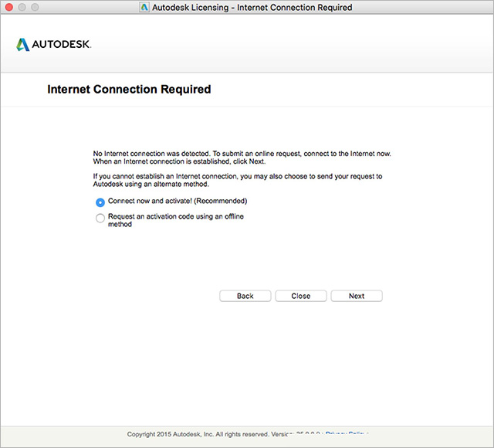494x448 pixels.
Task: Close window with red title bar button
Action: click(9, 7)
